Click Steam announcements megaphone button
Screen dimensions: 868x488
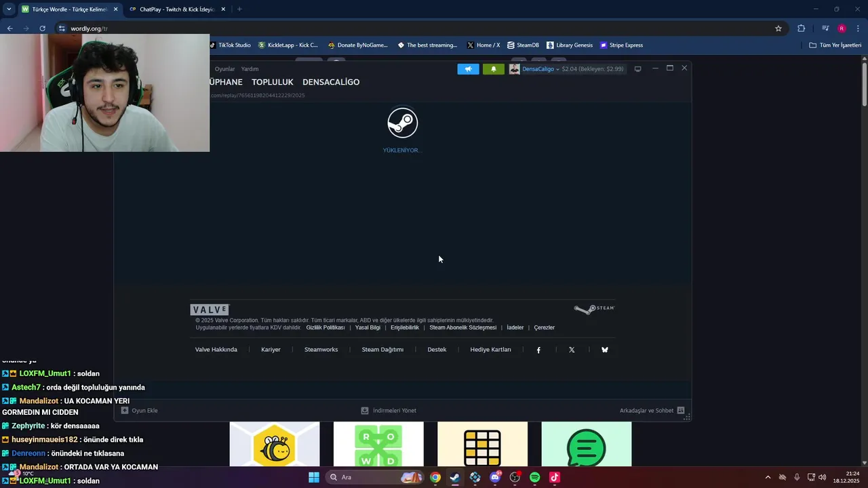pos(468,69)
